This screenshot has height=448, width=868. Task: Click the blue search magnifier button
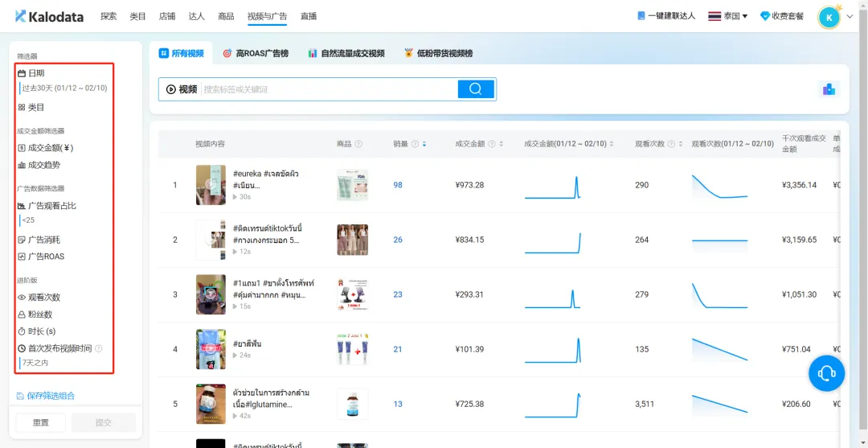tap(476, 89)
